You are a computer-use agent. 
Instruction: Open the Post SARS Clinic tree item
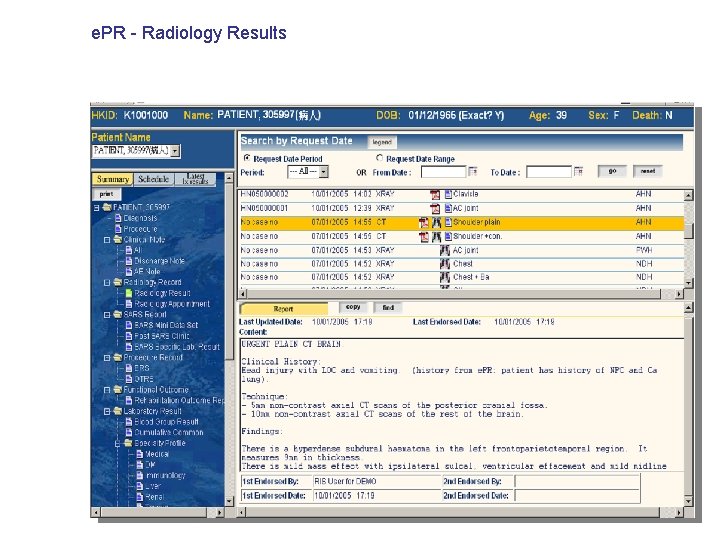(x=162, y=336)
